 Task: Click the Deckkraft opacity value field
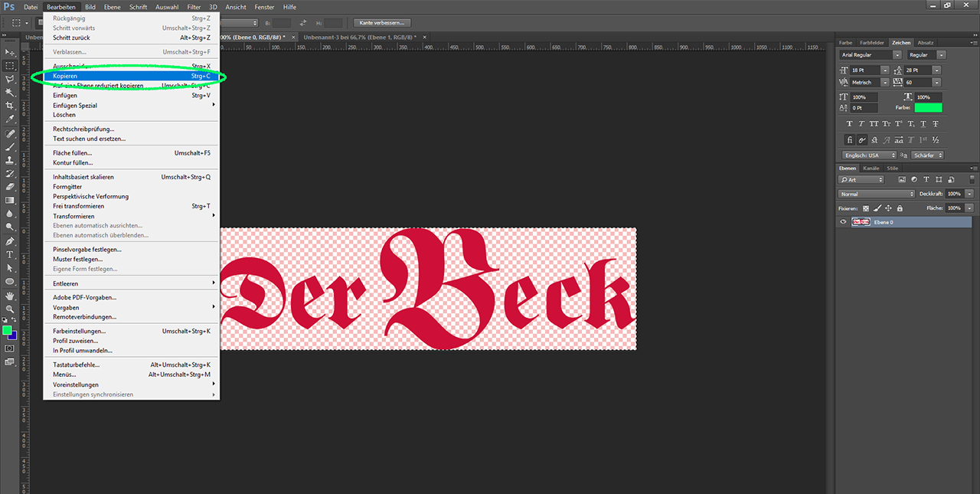[953, 194]
